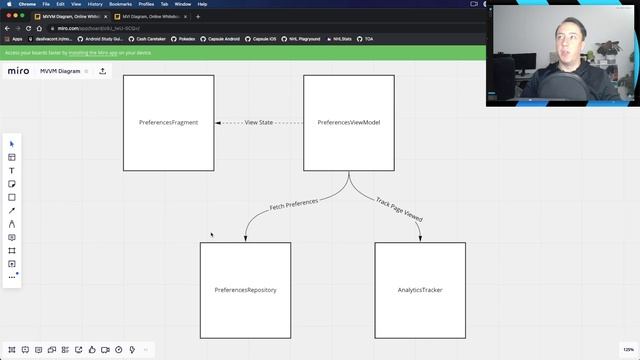
Task: Switch to the MVI Diagram browser tab
Action: (150, 17)
